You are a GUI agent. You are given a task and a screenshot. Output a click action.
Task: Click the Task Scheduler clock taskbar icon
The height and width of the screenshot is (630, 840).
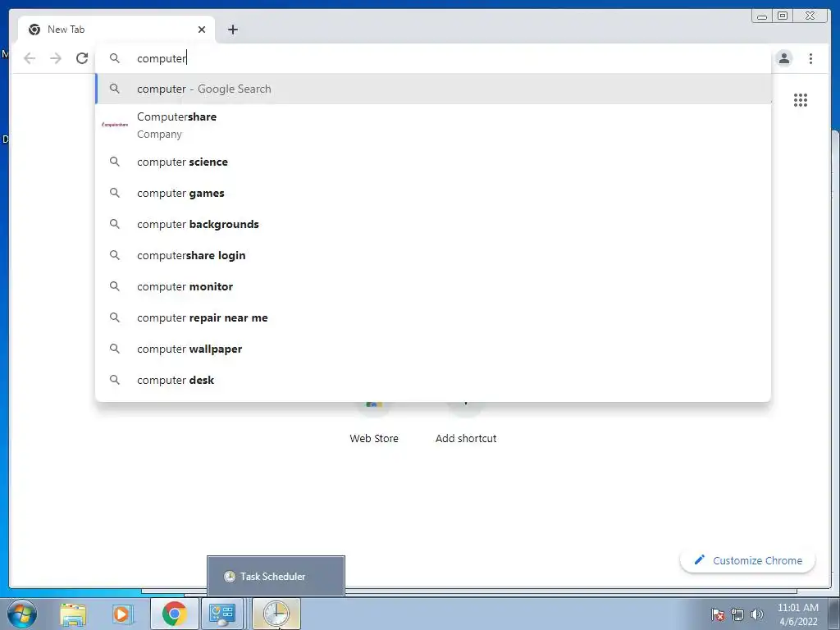pyautogui.click(x=276, y=614)
